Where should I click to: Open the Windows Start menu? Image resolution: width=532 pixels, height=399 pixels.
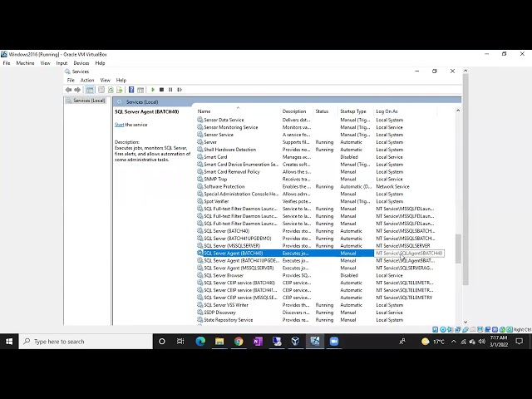(x=9, y=342)
